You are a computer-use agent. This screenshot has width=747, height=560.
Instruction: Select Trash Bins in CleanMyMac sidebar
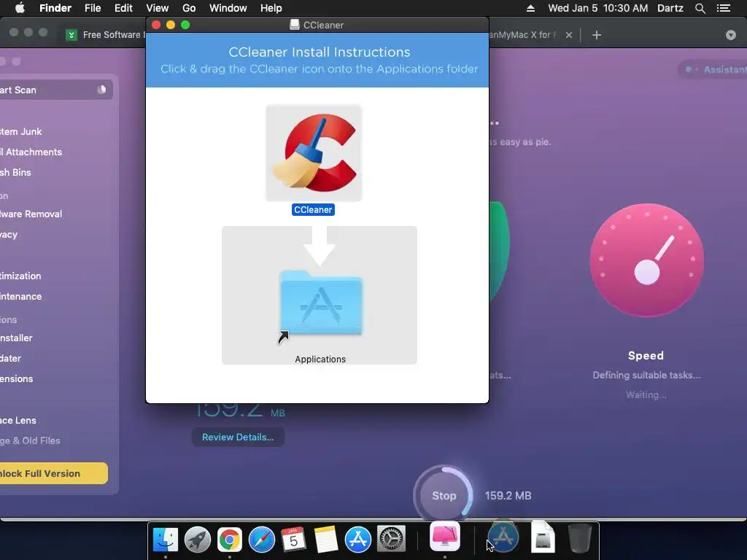click(x=15, y=172)
